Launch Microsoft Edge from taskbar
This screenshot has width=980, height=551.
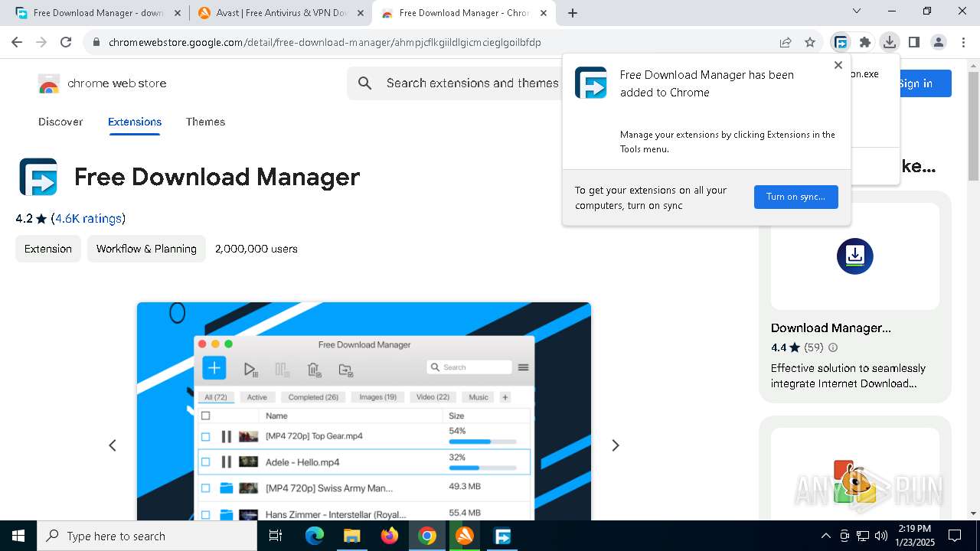(315, 536)
